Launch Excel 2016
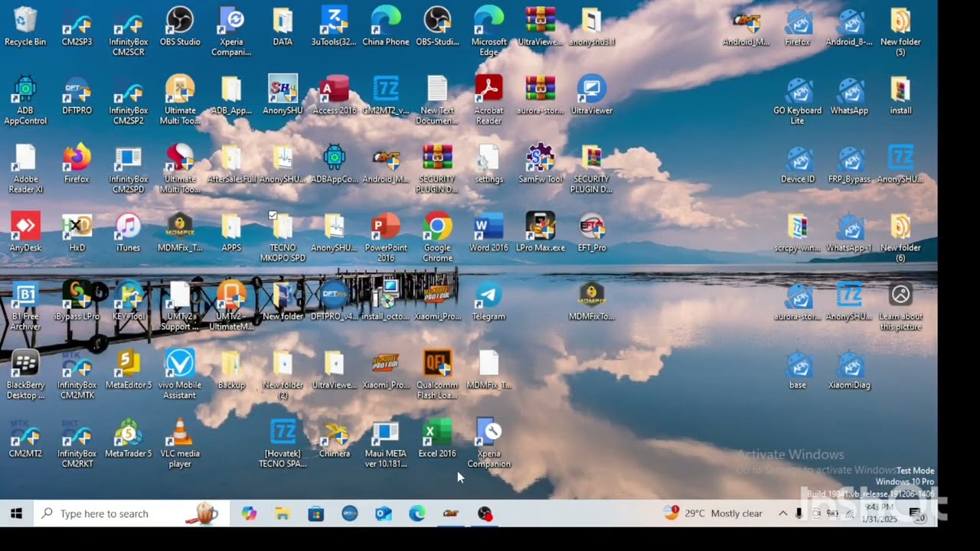980x551 pixels. click(x=437, y=438)
